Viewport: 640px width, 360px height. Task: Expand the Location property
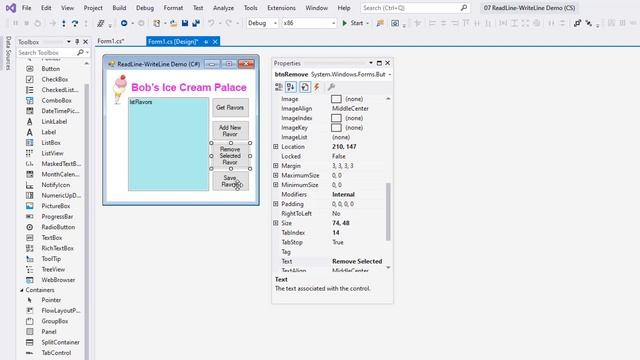click(x=276, y=147)
